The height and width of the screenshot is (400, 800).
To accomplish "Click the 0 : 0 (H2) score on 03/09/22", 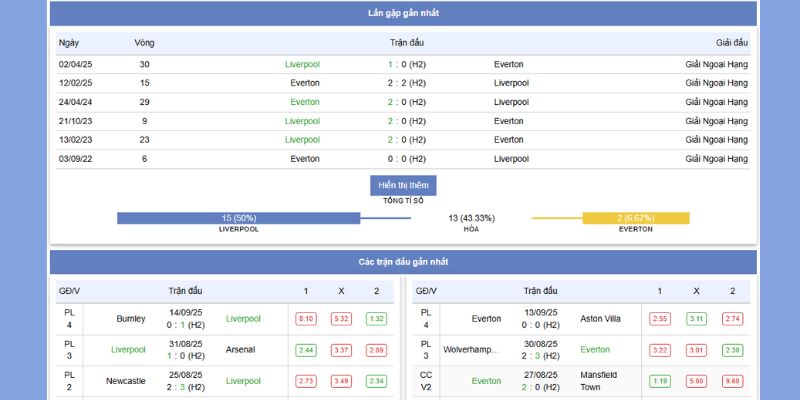I will [x=407, y=159].
